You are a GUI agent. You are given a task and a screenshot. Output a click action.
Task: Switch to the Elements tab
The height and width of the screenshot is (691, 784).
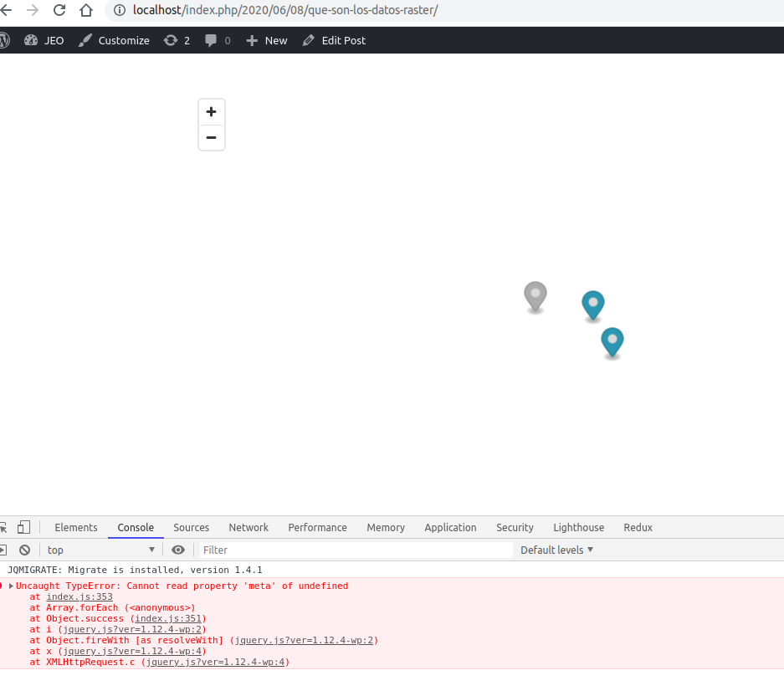76,528
